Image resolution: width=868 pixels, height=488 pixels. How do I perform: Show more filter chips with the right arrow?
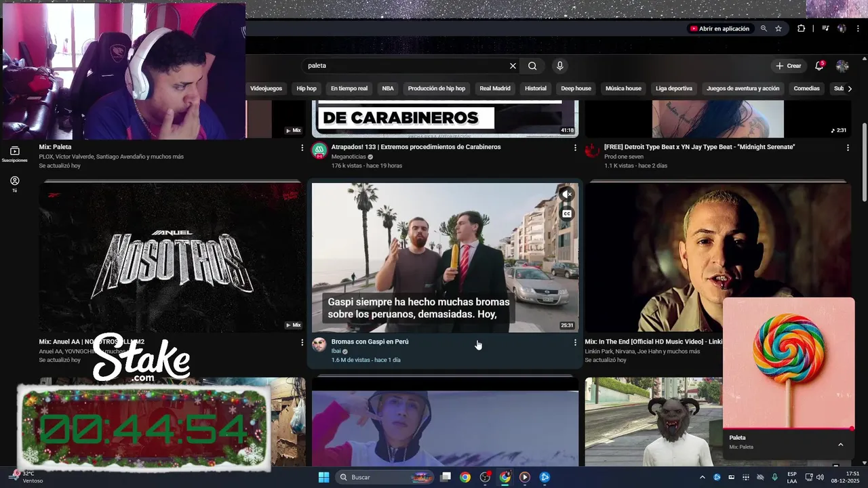click(x=850, y=88)
